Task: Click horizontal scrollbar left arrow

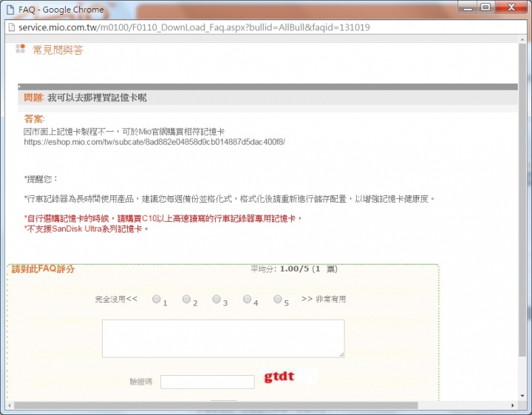Action: (x=10, y=405)
